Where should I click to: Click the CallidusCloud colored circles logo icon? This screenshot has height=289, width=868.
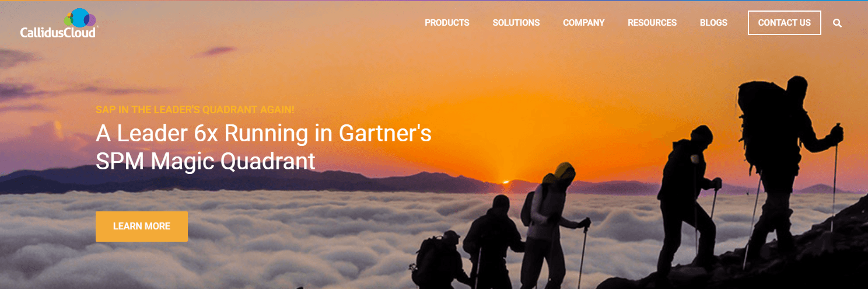(x=81, y=18)
